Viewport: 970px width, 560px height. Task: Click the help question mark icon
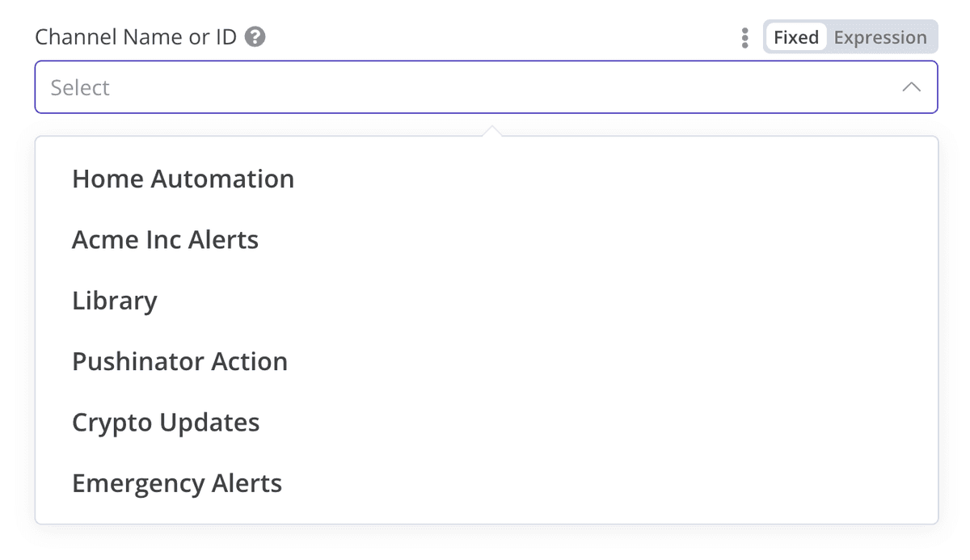click(255, 37)
